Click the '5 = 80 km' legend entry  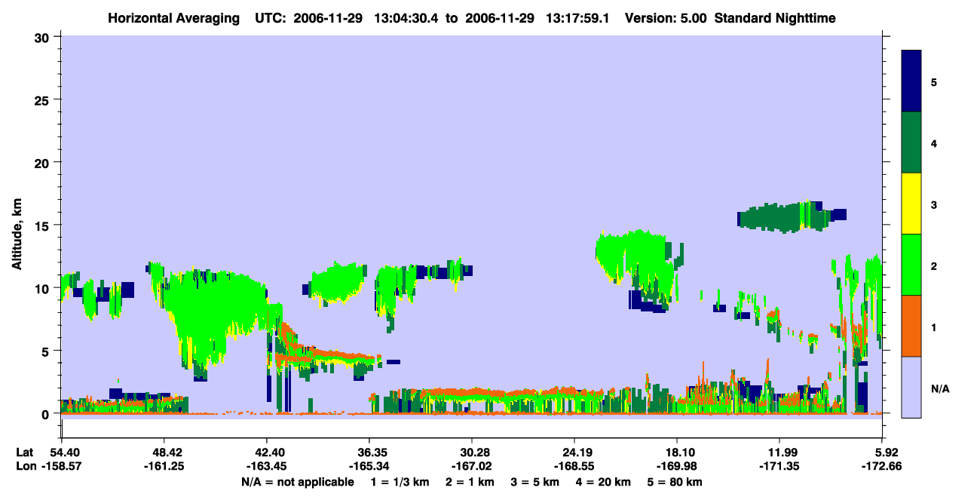675,482
